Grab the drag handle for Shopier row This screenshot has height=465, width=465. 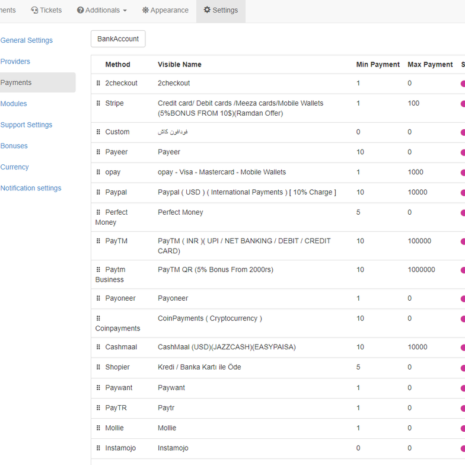pyautogui.click(x=98, y=367)
